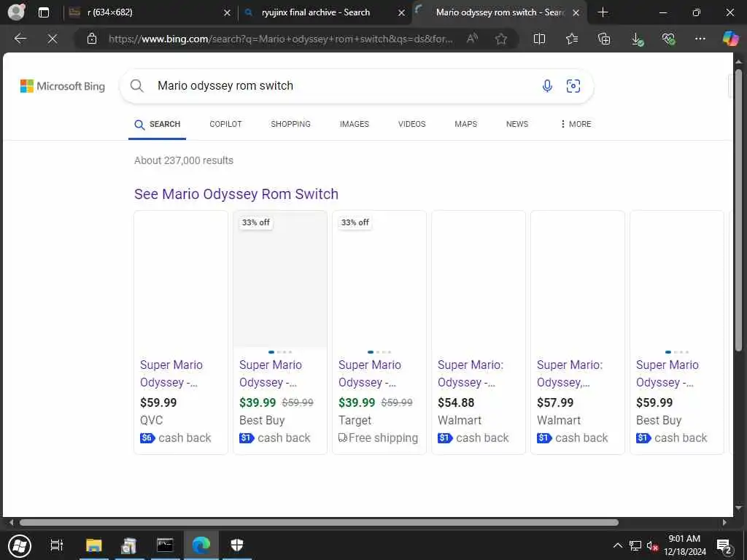This screenshot has height=560, width=747.
Task: Open Task View on taskbar
Action: 57,545
